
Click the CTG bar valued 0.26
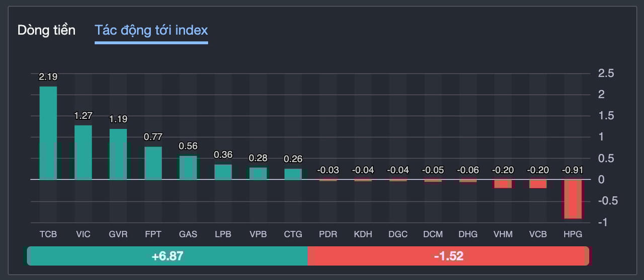click(x=293, y=174)
